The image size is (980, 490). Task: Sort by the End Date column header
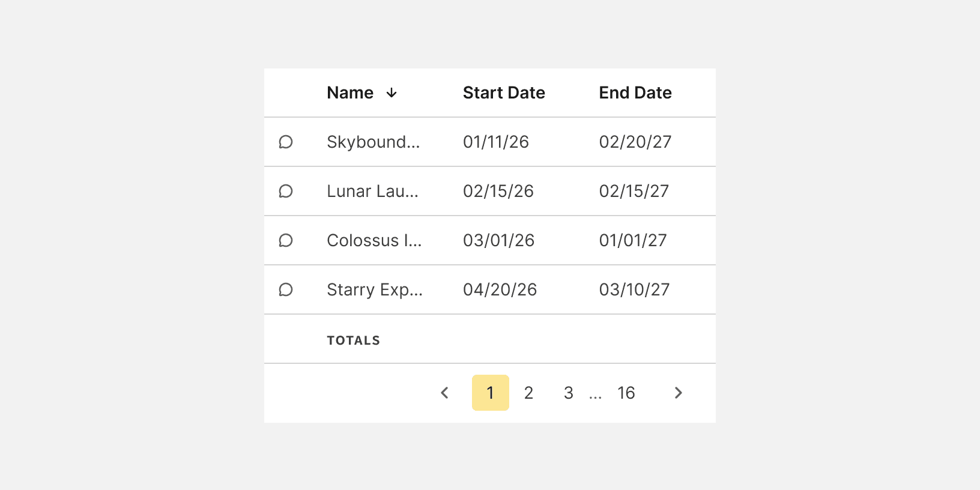[635, 92]
